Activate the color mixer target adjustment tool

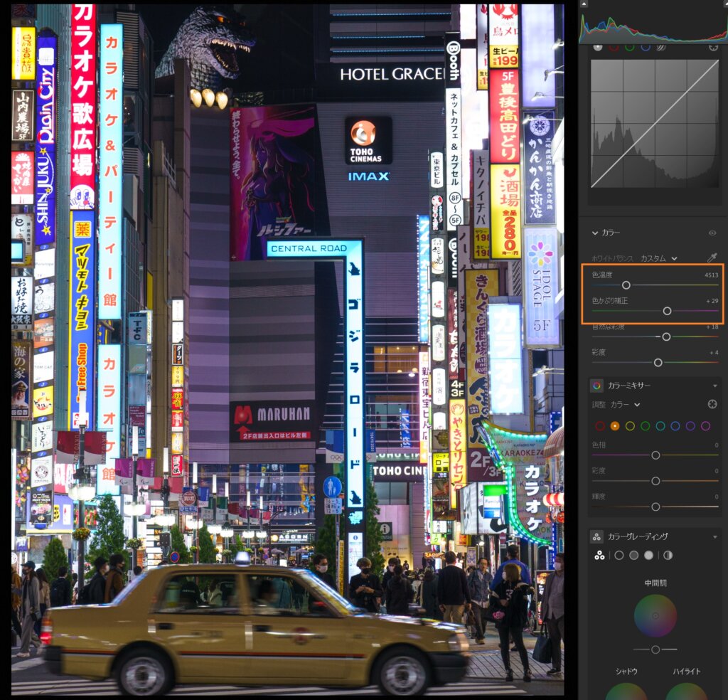712,405
